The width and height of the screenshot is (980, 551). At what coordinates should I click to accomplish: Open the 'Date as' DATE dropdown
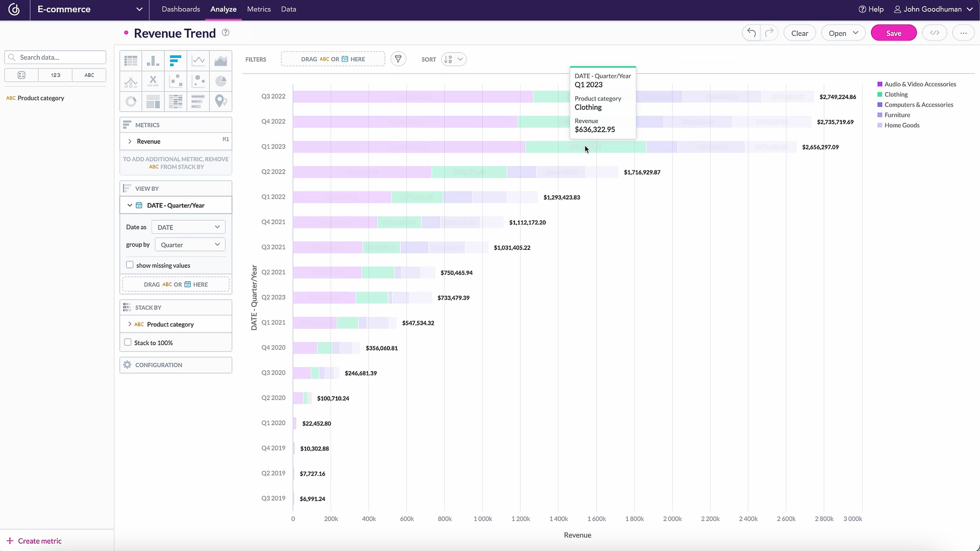point(188,226)
